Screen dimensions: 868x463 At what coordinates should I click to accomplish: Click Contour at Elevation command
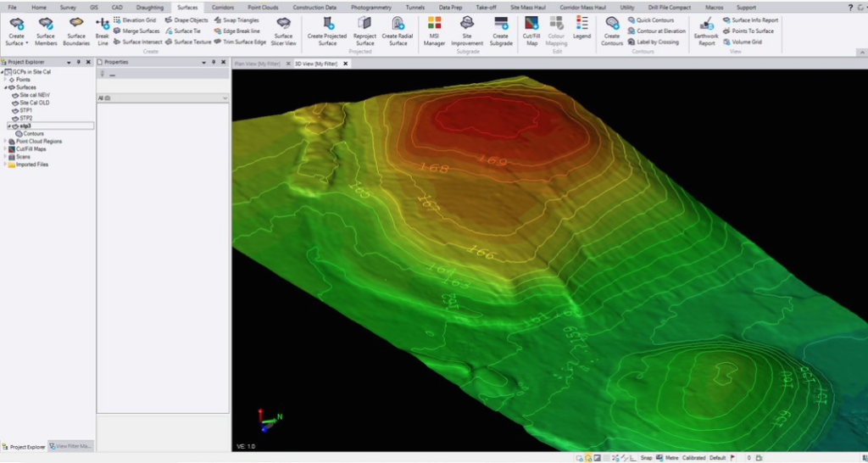657,31
